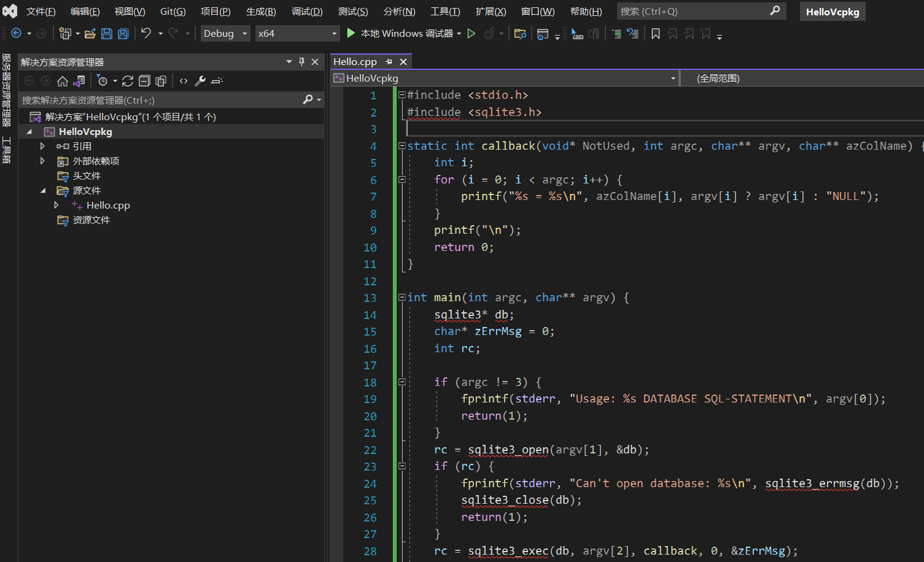Collapse the if (argc != 3) fold
The width and height of the screenshot is (924, 562).
click(402, 382)
